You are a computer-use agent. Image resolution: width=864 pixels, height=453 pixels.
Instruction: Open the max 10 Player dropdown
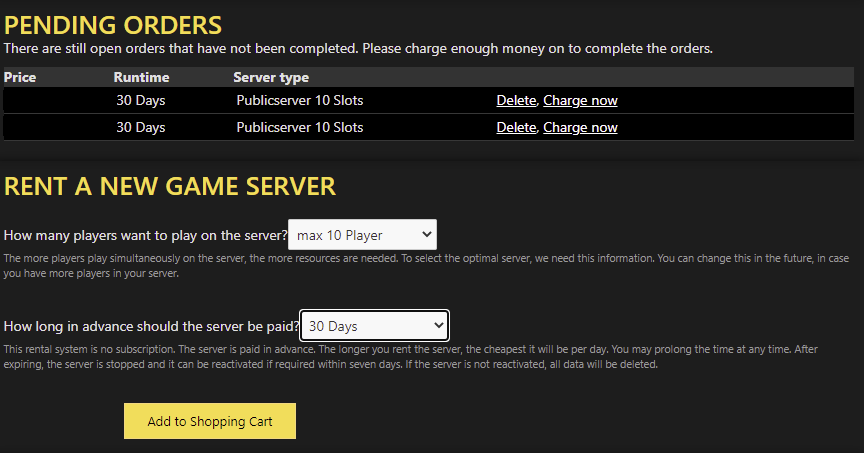click(363, 235)
